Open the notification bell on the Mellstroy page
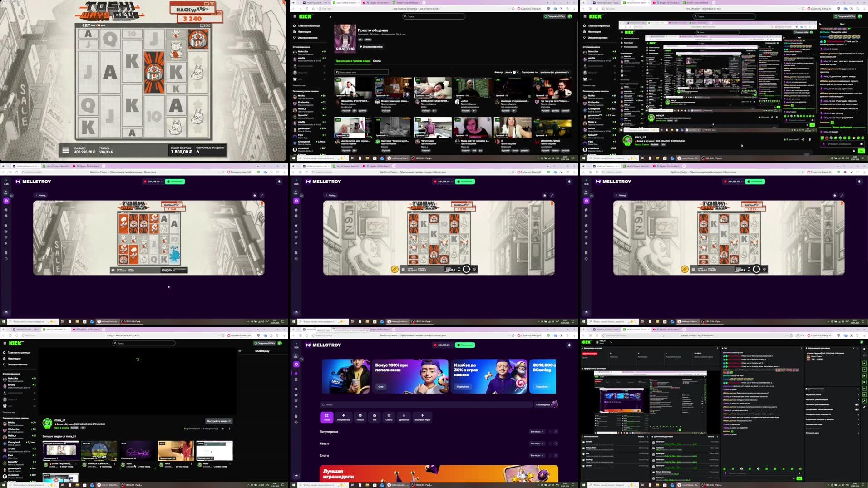 [570, 345]
